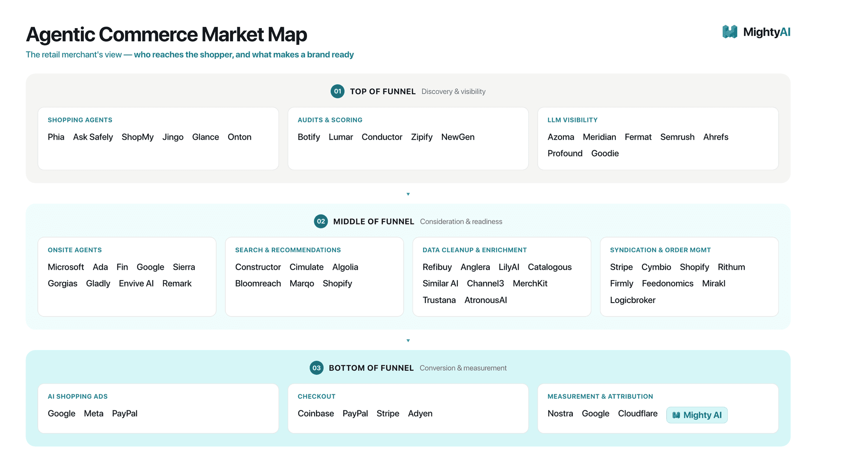The image size is (868, 462).
Task: Select Cymbio in Syndication & Order Mgmt
Action: click(656, 267)
